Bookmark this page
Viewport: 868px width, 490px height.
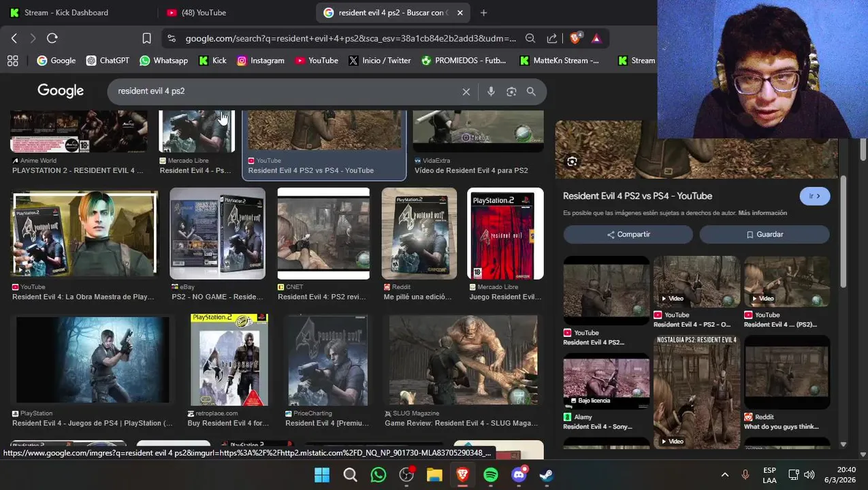pos(146,38)
